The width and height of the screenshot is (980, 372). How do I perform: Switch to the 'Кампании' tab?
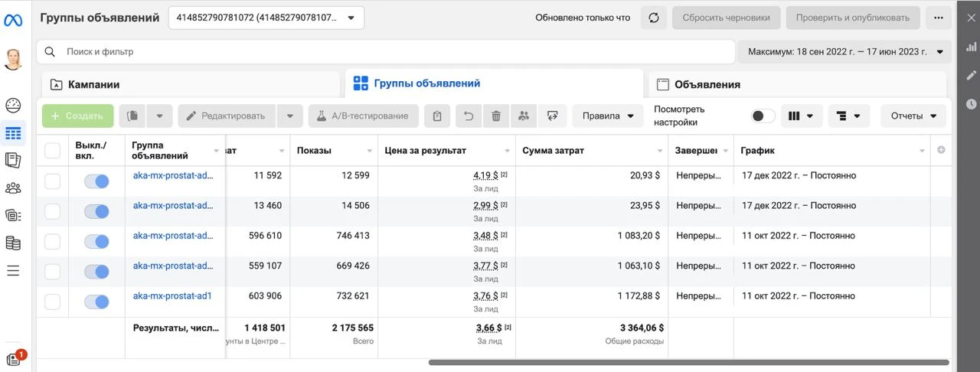pos(191,84)
